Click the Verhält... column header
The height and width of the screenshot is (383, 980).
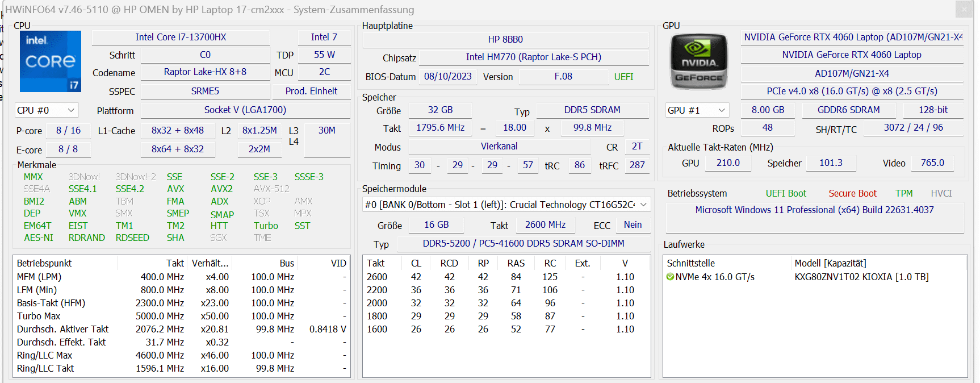(210, 263)
